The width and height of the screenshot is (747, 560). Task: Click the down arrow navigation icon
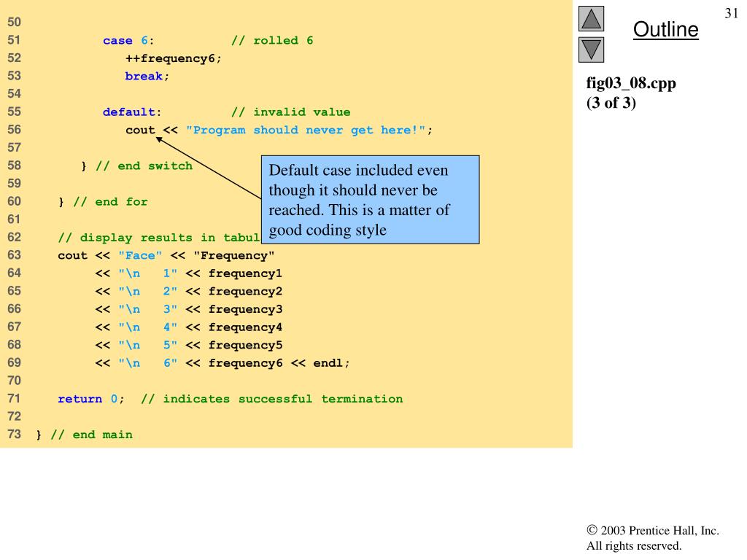coord(591,50)
